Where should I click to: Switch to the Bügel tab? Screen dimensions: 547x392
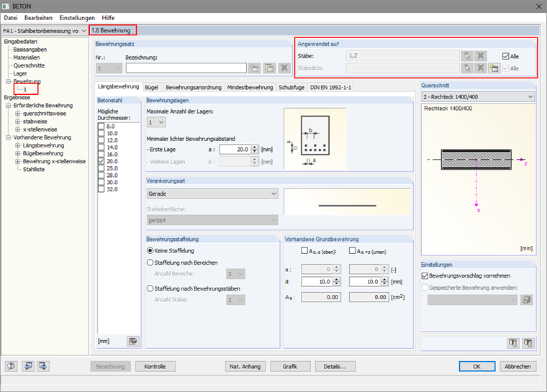click(151, 87)
